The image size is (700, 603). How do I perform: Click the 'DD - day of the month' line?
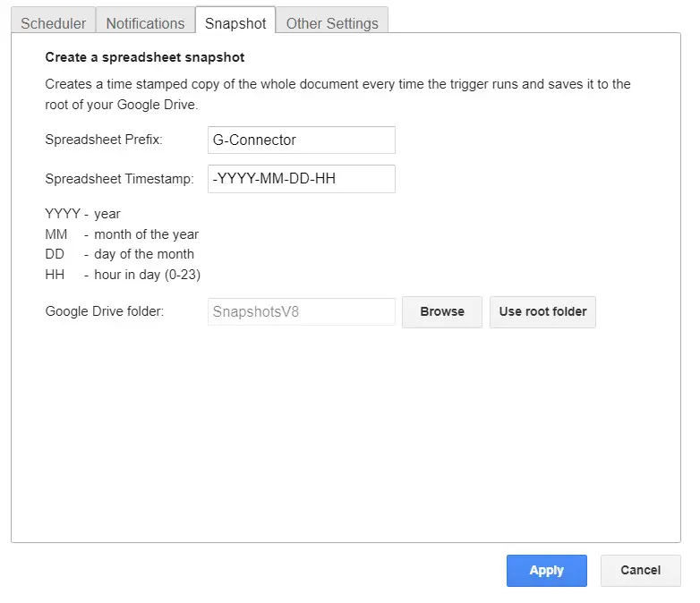pos(119,254)
